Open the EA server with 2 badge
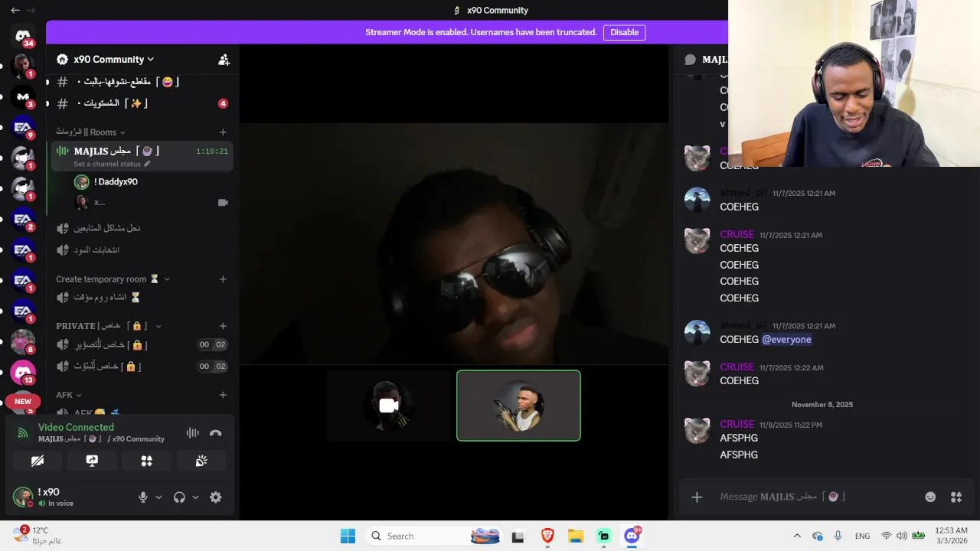 point(23,220)
